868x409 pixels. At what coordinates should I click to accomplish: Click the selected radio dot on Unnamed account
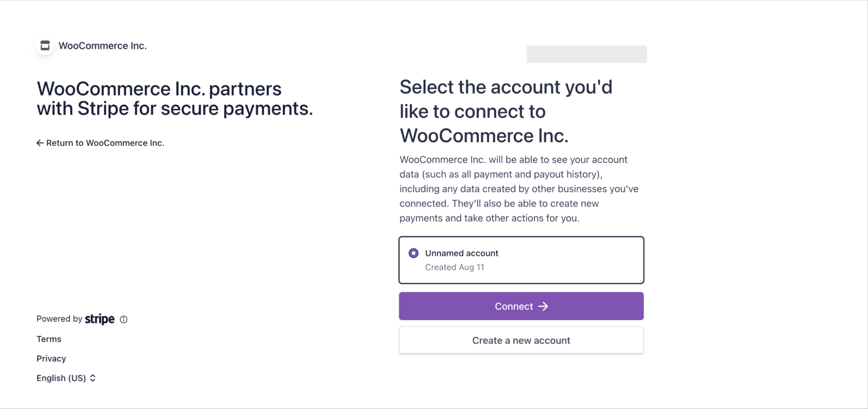click(413, 253)
